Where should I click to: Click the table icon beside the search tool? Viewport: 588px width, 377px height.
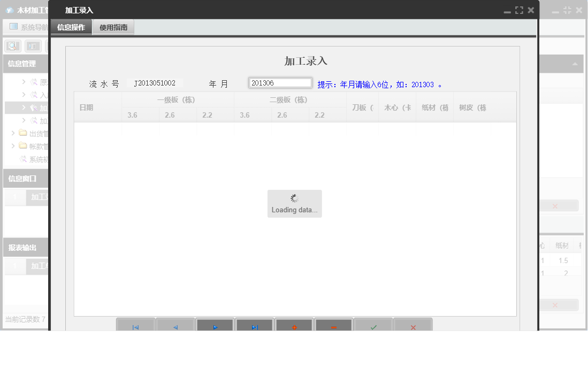[x=33, y=45]
